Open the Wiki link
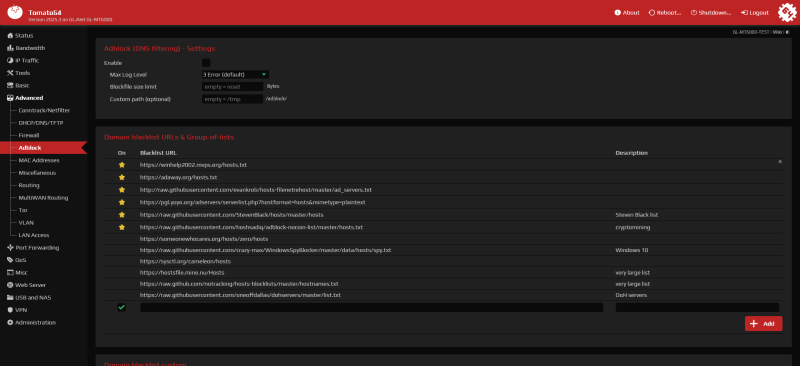 (x=778, y=32)
